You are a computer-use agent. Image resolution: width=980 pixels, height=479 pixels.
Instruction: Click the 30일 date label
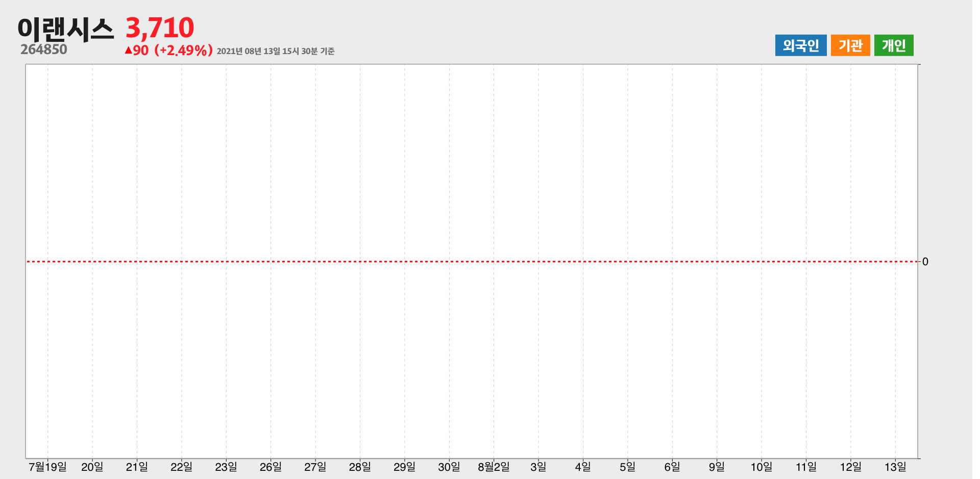coord(449,467)
